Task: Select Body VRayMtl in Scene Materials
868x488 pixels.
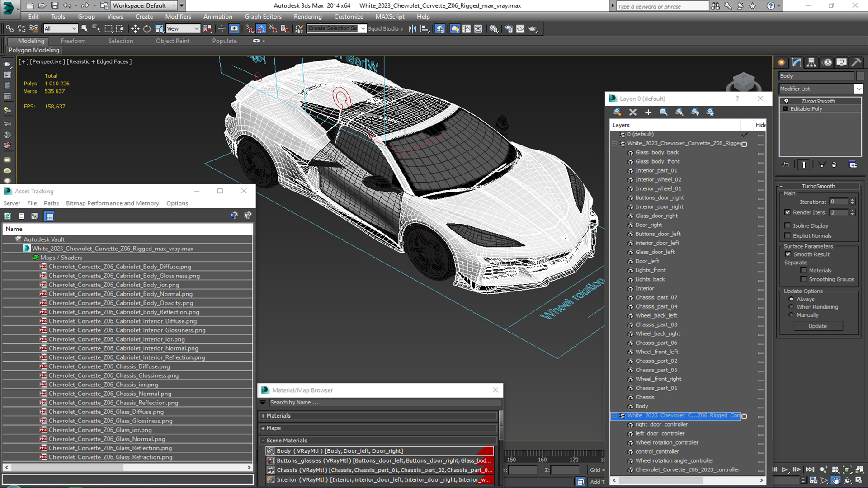Action: [x=379, y=451]
